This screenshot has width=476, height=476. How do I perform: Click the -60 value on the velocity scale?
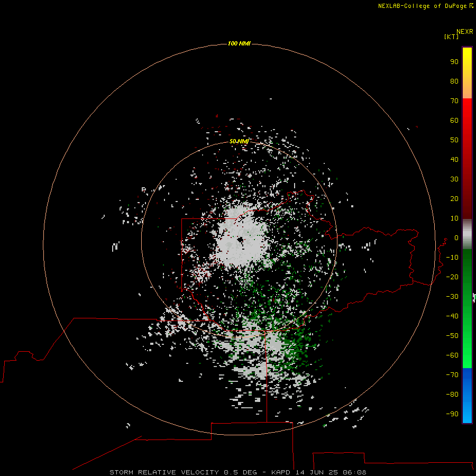click(x=452, y=355)
